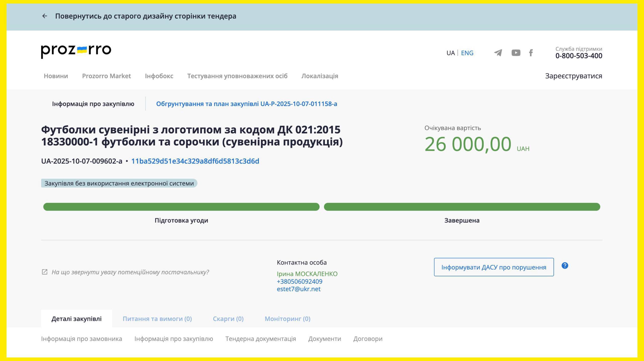Jump to Тендерна документація section
Screen dimensions: 644x361
tap(261, 339)
